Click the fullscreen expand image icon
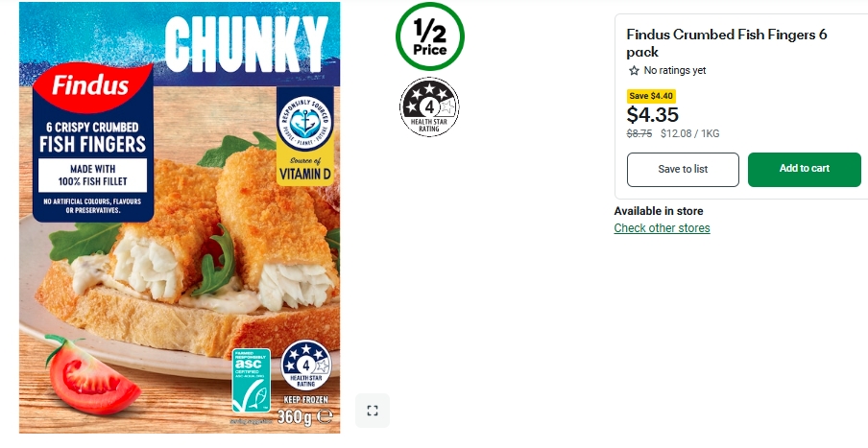Image resolution: width=868 pixels, height=448 pixels. tap(372, 411)
